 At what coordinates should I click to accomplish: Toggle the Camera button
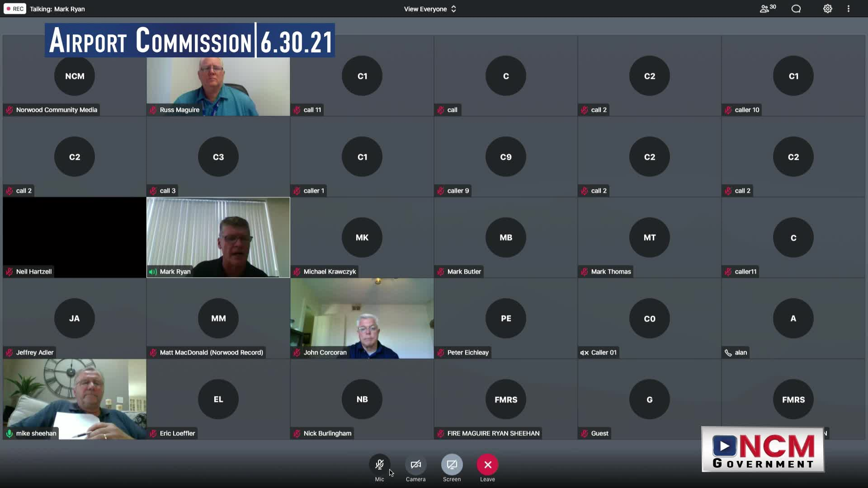tap(415, 465)
